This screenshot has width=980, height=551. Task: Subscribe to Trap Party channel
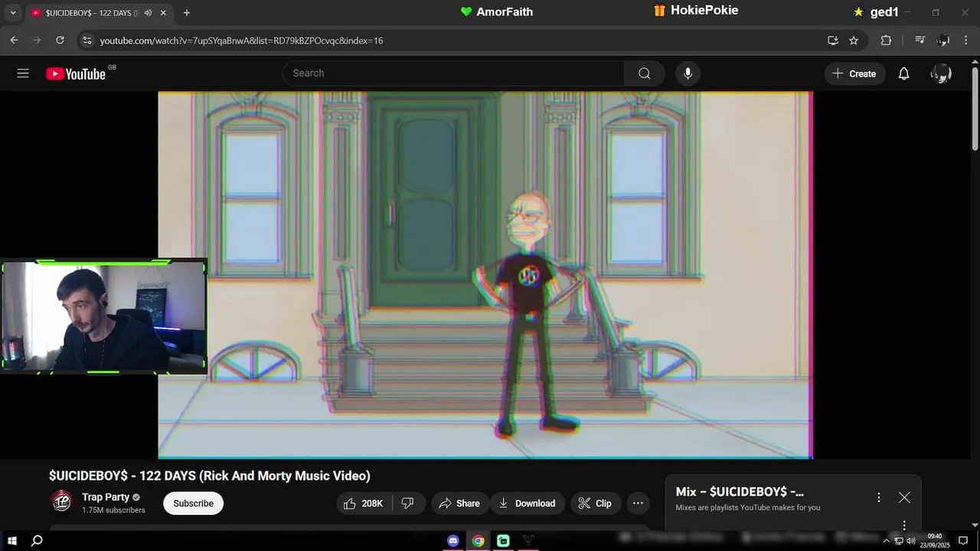point(193,503)
